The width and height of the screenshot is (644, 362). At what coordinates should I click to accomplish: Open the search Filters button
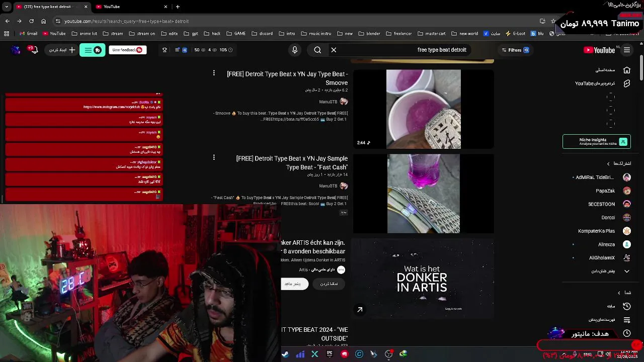point(515,50)
